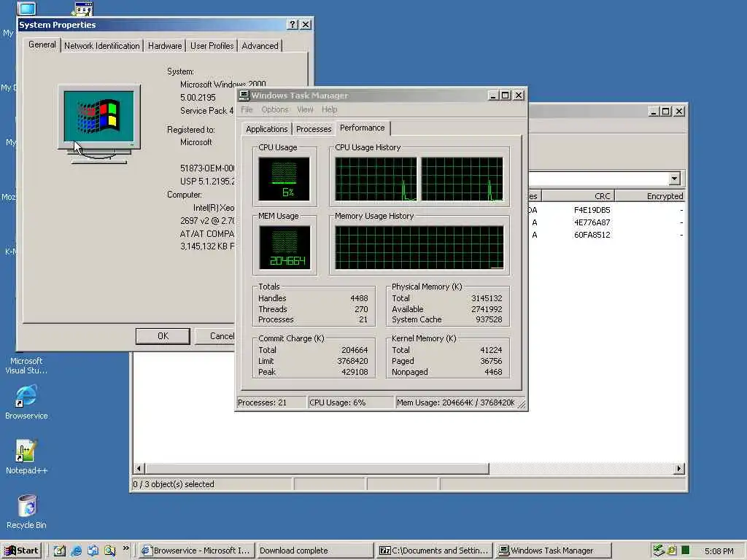Click the CPU Usage 6% gauge
Screen dimensions: 747x560
tap(284, 179)
